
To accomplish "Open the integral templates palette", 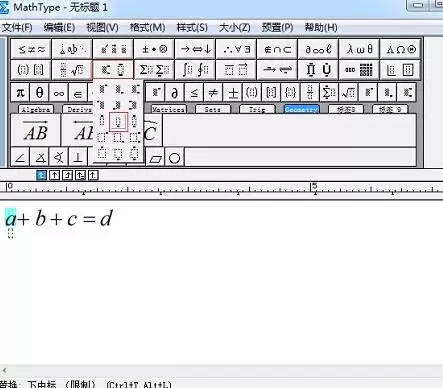I will [195, 70].
